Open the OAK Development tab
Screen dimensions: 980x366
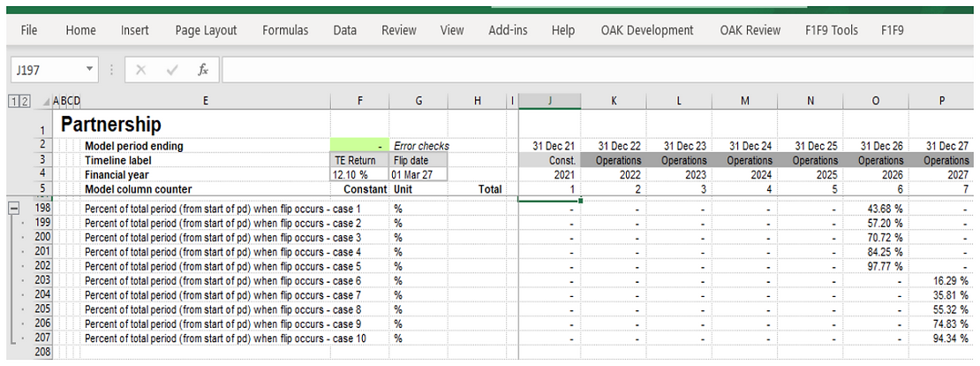[x=647, y=30]
